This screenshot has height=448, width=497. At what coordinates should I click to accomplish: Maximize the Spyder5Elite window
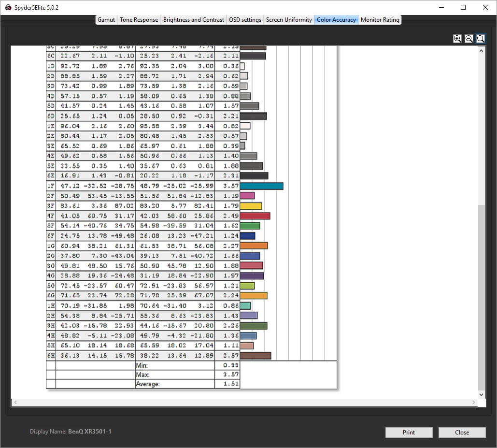[x=463, y=7]
